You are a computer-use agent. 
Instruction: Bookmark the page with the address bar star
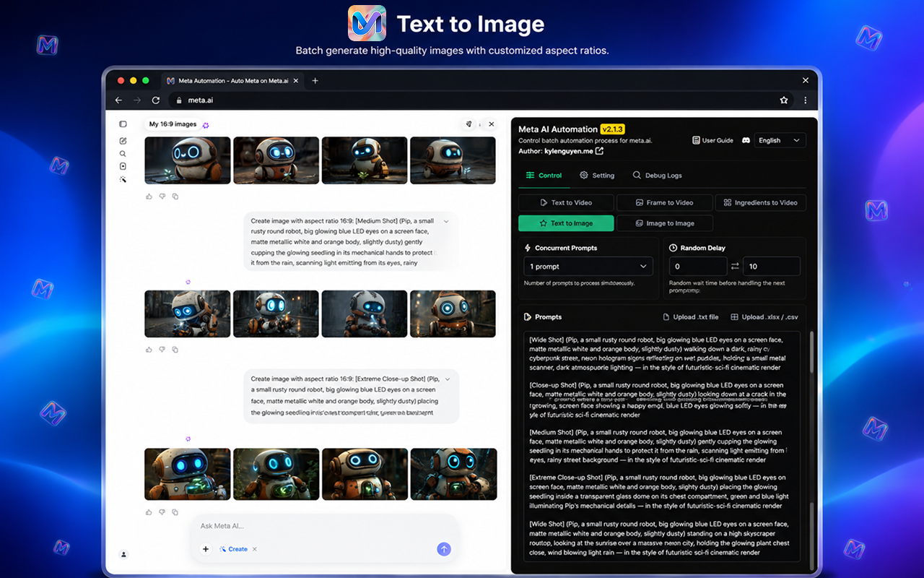point(783,100)
